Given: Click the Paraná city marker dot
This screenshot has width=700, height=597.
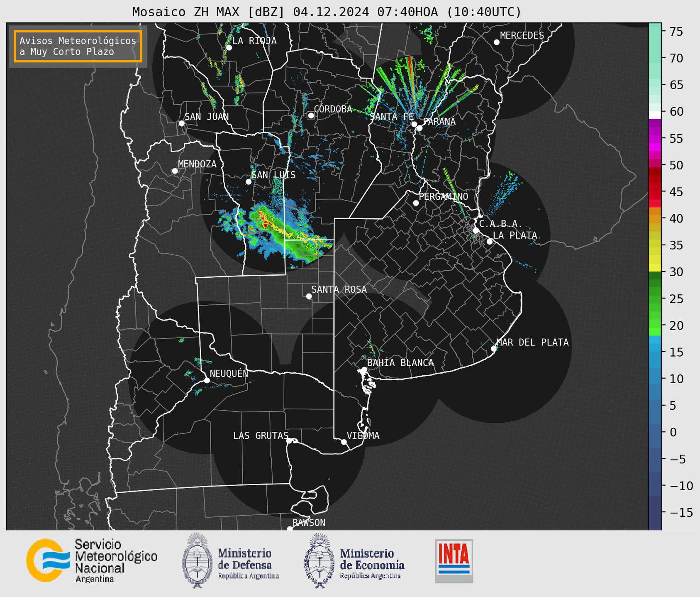Looking at the screenshot, I should coord(420,128).
